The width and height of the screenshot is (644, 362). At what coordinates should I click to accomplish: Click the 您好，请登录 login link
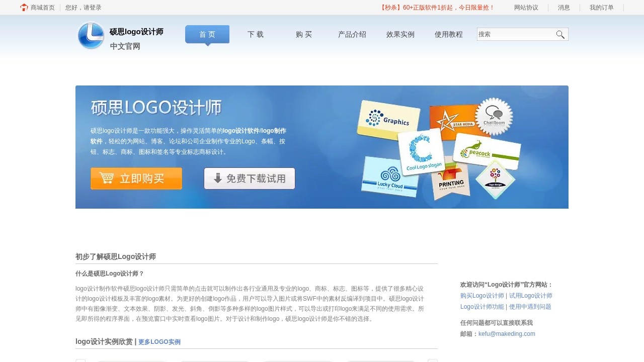[82, 8]
